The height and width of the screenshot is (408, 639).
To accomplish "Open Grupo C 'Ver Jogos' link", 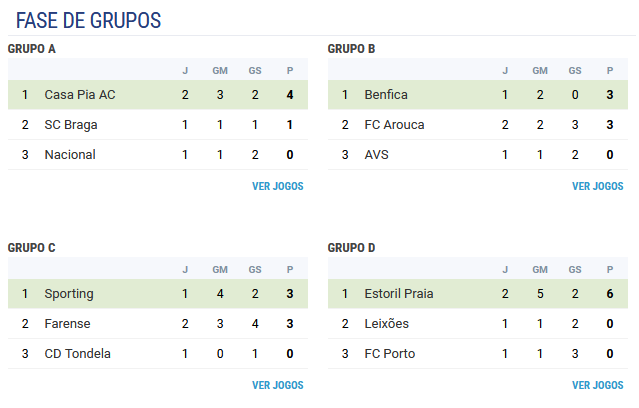I will point(278,385).
